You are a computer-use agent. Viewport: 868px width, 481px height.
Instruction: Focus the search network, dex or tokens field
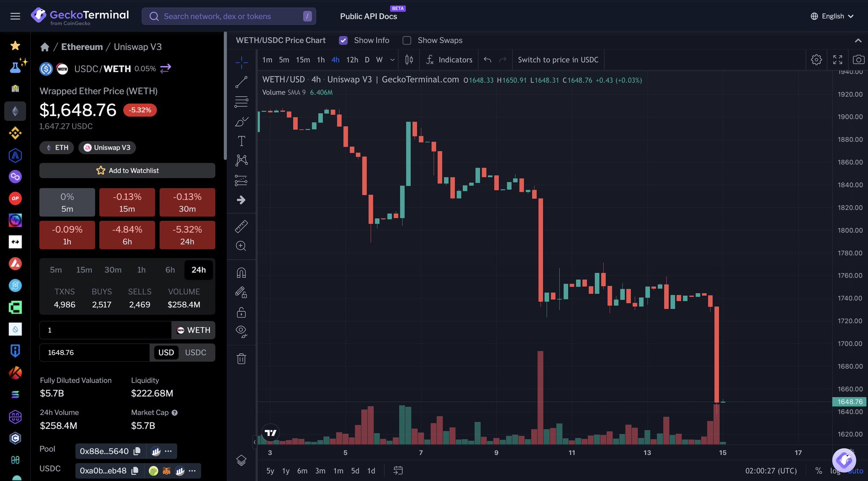(x=229, y=16)
